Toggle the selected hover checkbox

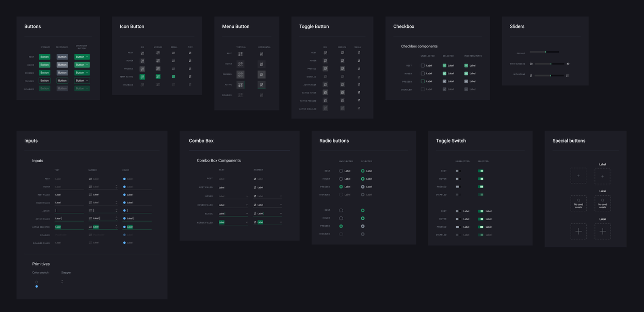click(x=444, y=73)
